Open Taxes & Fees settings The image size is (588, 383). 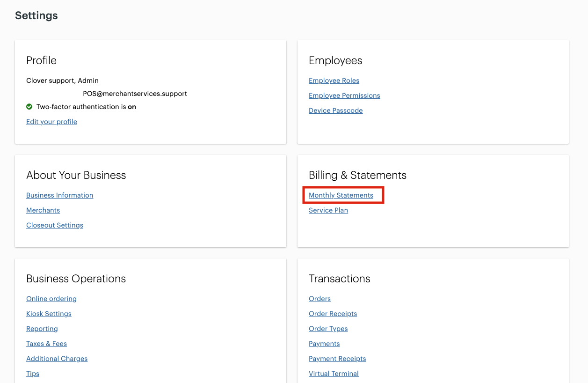point(46,344)
